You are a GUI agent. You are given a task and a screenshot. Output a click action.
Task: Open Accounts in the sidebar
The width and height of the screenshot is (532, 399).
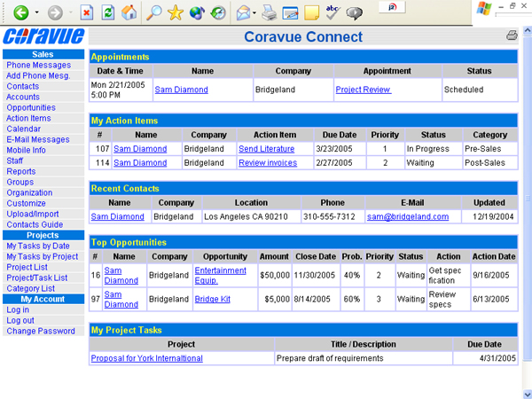tap(23, 97)
